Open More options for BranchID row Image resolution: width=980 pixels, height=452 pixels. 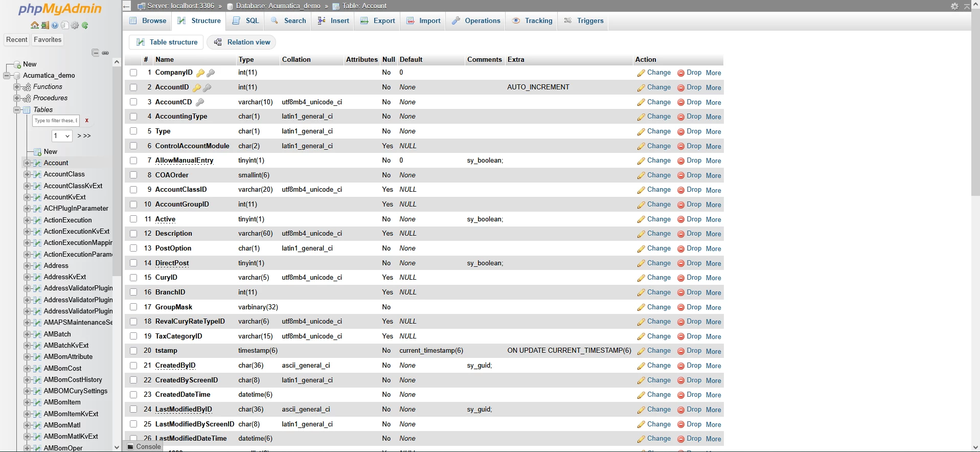[x=714, y=293]
